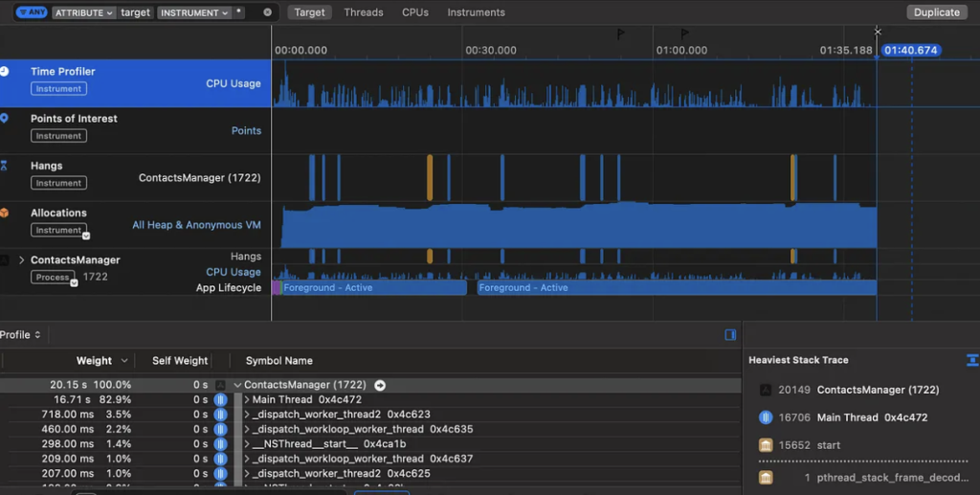Expand _dispatch_workloop_worker_thread 0x4c637 row
The image size is (980, 495).
247,459
